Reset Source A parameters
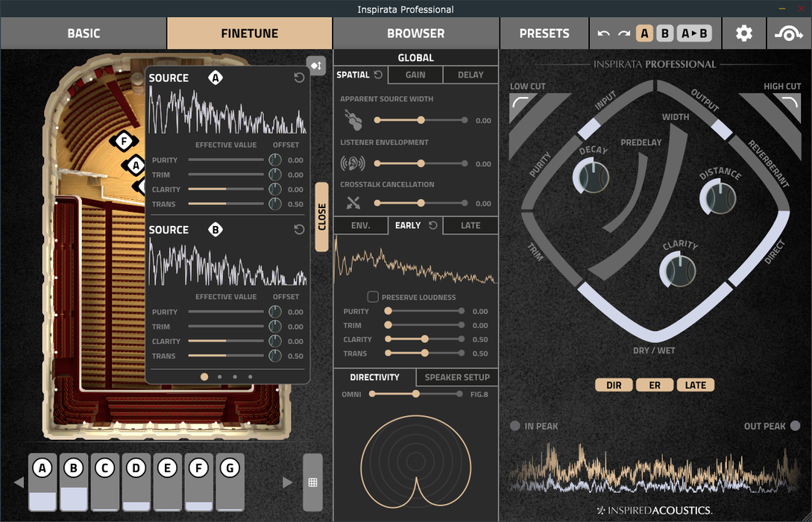The width and height of the screenshot is (812, 522). pyautogui.click(x=299, y=78)
